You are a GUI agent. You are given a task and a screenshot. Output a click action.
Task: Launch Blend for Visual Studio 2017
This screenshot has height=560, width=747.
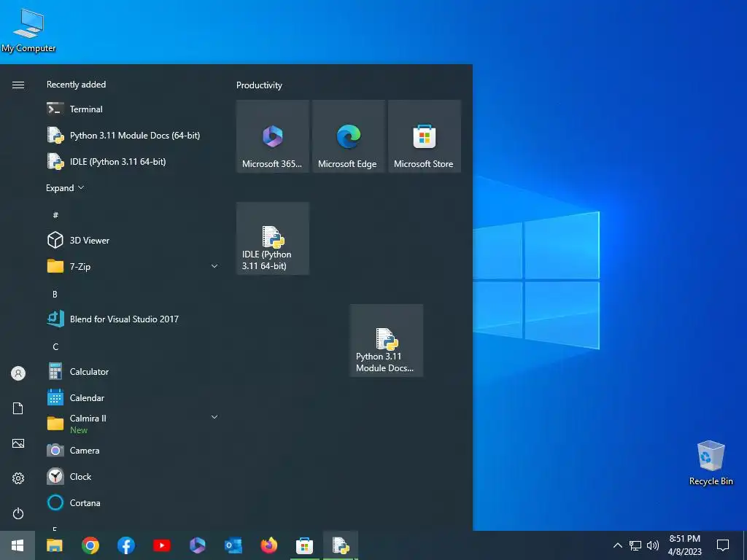click(x=133, y=319)
